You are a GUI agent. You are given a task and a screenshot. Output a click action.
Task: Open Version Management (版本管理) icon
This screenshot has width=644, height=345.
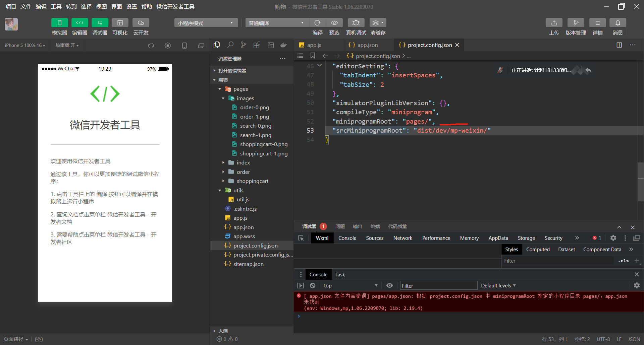(x=576, y=23)
